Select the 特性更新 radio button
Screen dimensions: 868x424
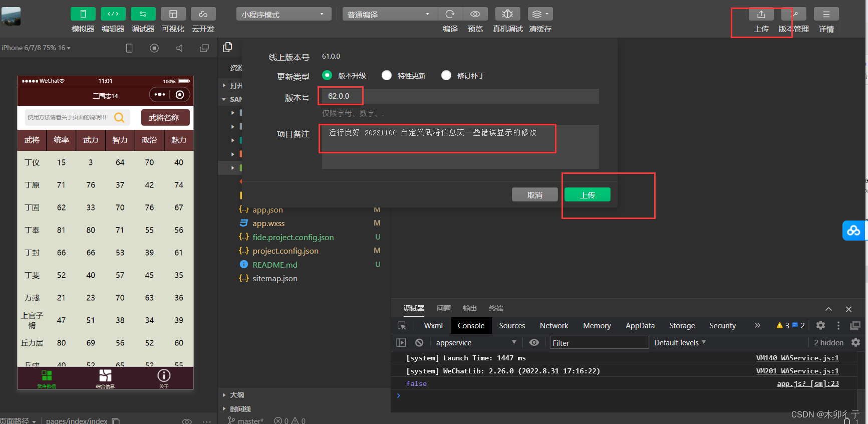pos(387,75)
